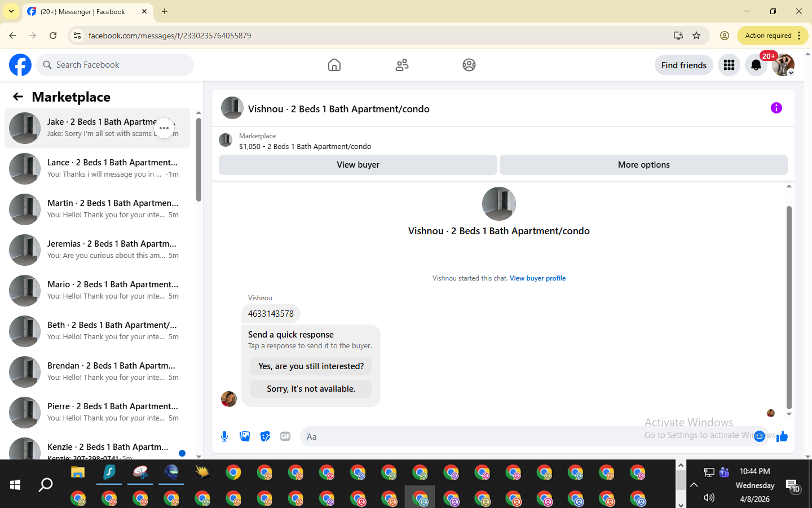The image size is (812, 508).
Task: Open Beth's apartment conversation
Action: pos(97,331)
